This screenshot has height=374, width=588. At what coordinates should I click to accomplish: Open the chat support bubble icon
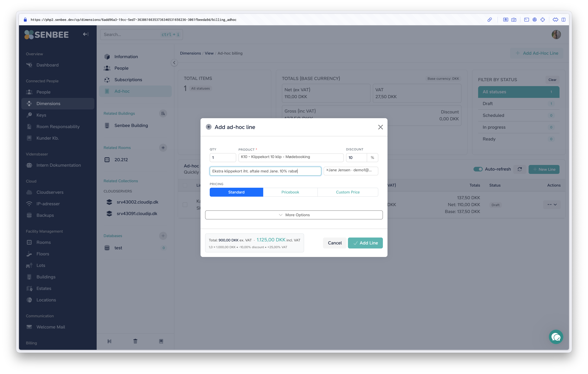tap(556, 337)
